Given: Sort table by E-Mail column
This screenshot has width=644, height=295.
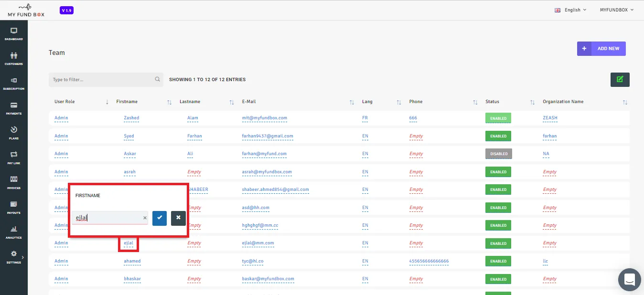Looking at the screenshot, I should 352,102.
